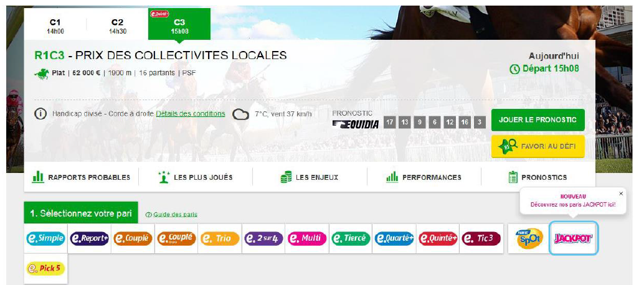Select the e.Tiercé bet icon
This screenshot has height=285, width=644.
[351, 238]
